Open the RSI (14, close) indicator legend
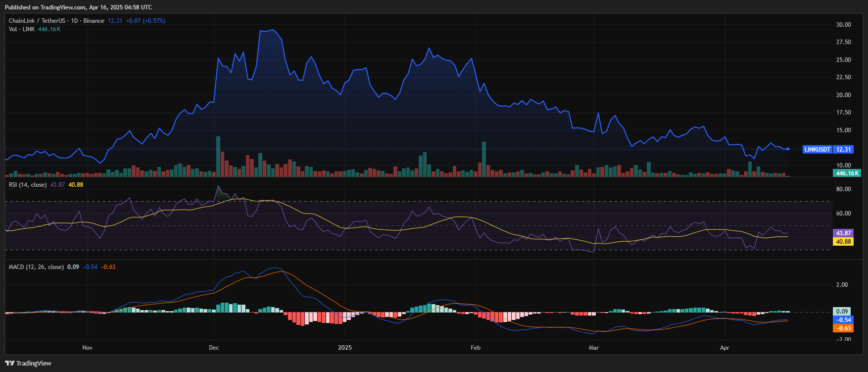Screen dimensions: 868x372 coord(28,185)
